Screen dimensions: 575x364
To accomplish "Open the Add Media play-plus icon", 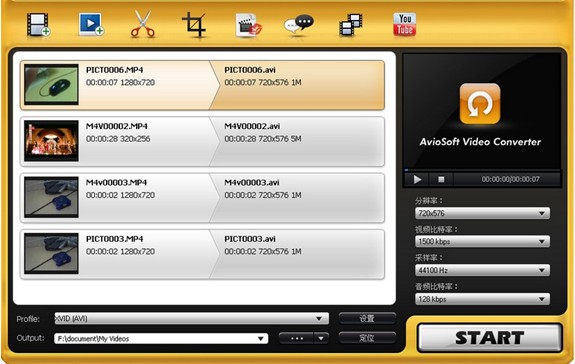I will point(91,25).
